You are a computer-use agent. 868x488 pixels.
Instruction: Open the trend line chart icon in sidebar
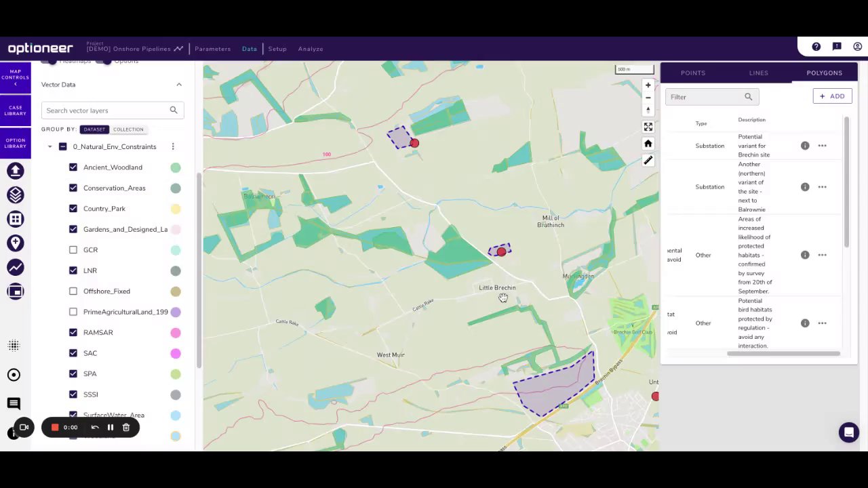pyautogui.click(x=15, y=268)
